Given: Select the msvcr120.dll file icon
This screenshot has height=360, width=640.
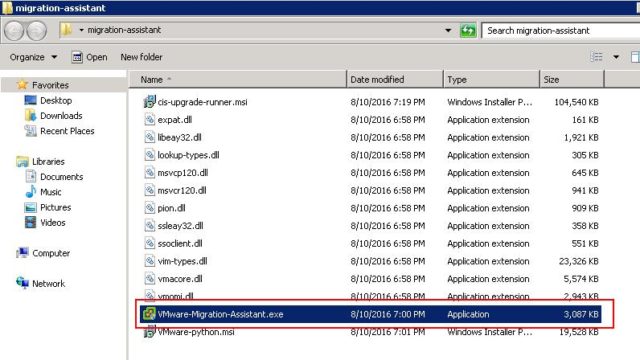Looking at the screenshot, I should pyautogui.click(x=149, y=190).
